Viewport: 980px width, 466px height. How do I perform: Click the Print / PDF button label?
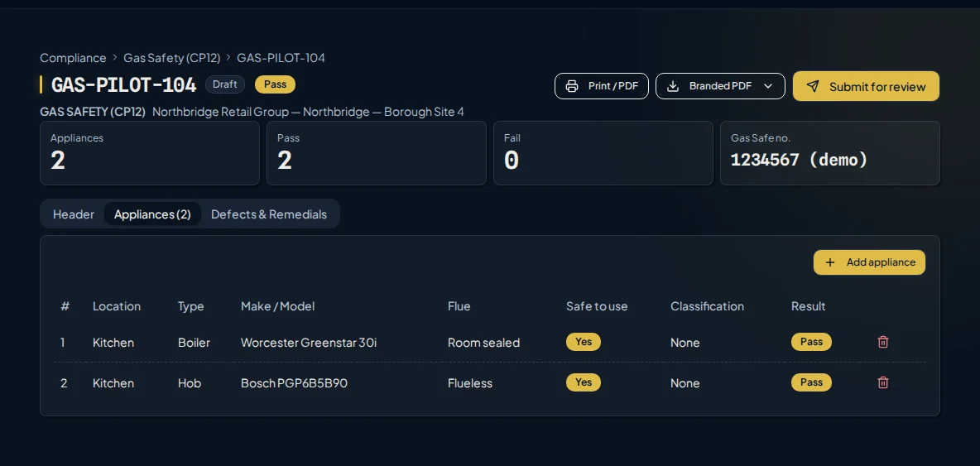click(613, 86)
